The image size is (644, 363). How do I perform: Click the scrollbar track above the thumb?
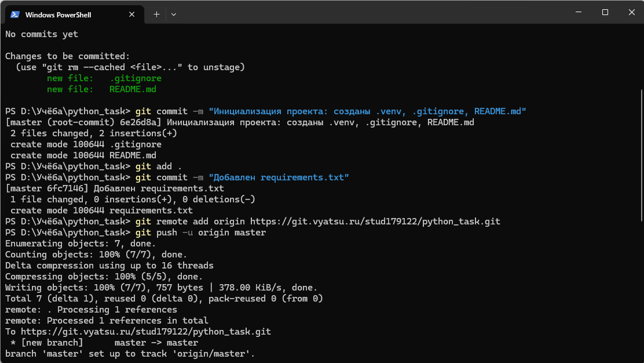[x=640, y=58]
